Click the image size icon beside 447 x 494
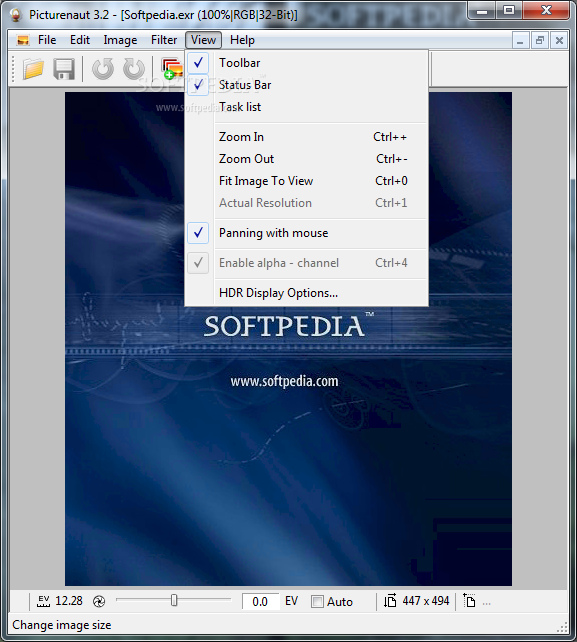The height and width of the screenshot is (642, 577). (390, 601)
